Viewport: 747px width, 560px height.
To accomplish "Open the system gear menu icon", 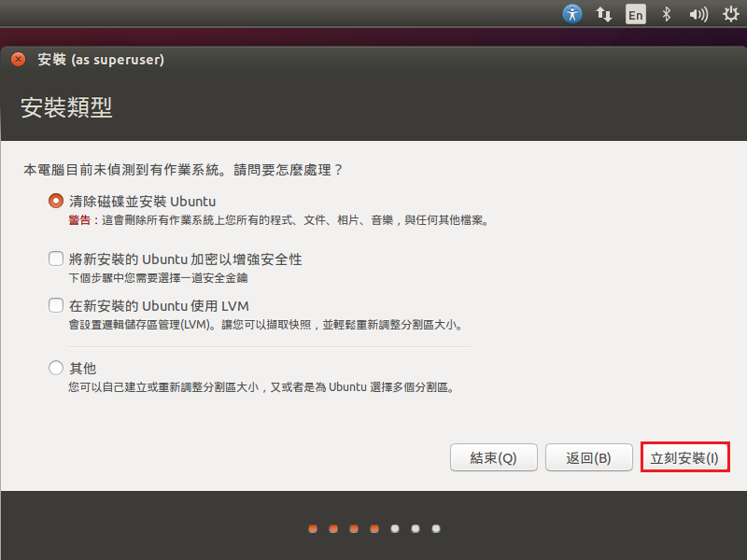I will (729, 14).
